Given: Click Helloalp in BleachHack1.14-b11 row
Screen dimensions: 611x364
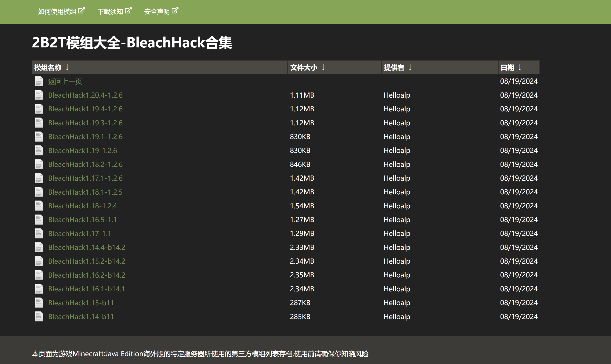Looking at the screenshot, I should pos(397,317).
